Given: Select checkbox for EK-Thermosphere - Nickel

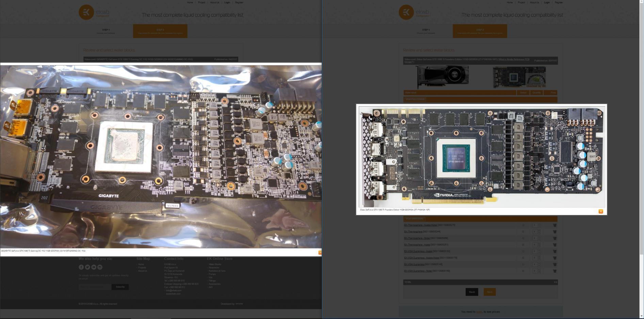Looking at the screenshot, I should pyautogui.click(x=523, y=238).
